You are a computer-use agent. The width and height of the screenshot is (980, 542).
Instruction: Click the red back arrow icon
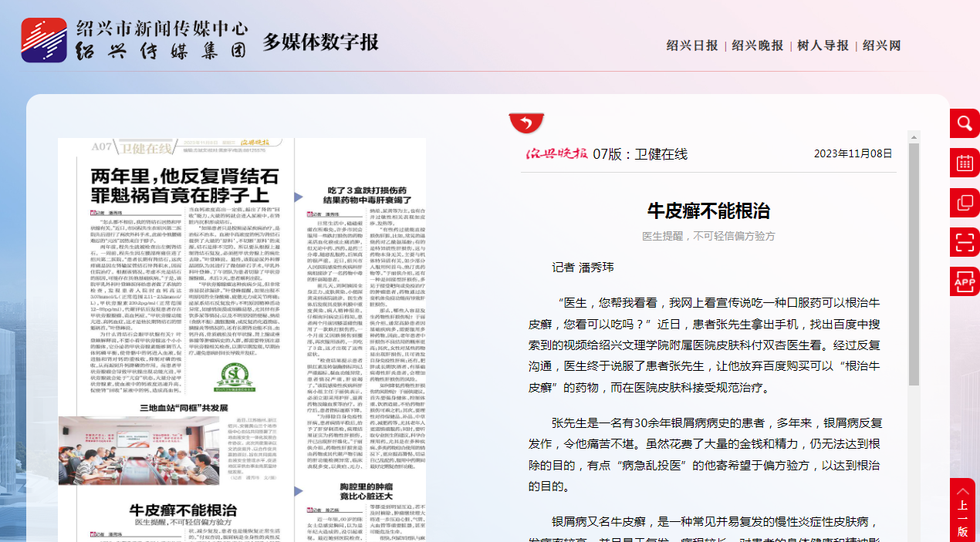[526, 123]
